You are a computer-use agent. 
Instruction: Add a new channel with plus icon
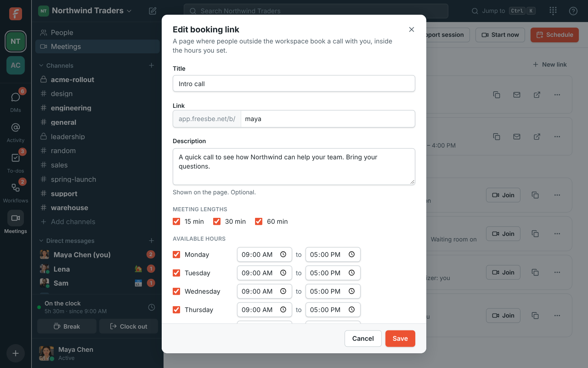coord(151,65)
